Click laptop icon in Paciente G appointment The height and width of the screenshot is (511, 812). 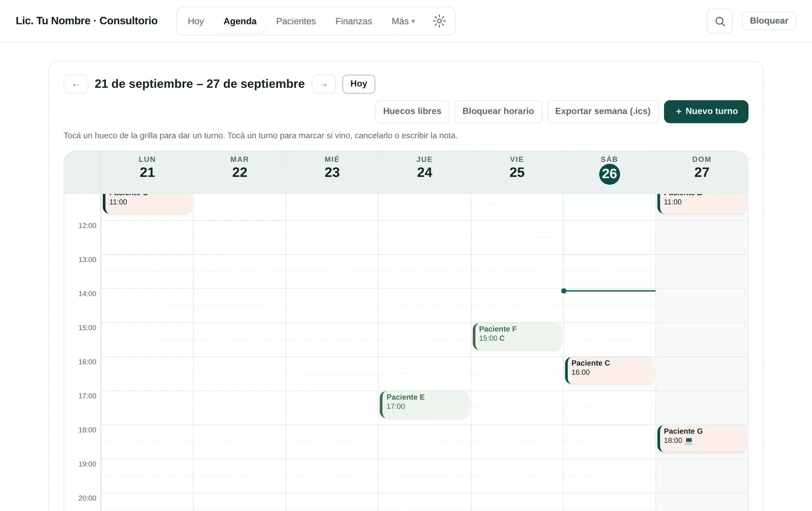pyautogui.click(x=689, y=440)
